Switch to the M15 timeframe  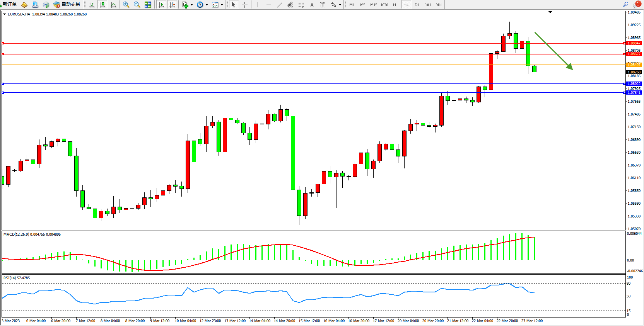373,5
